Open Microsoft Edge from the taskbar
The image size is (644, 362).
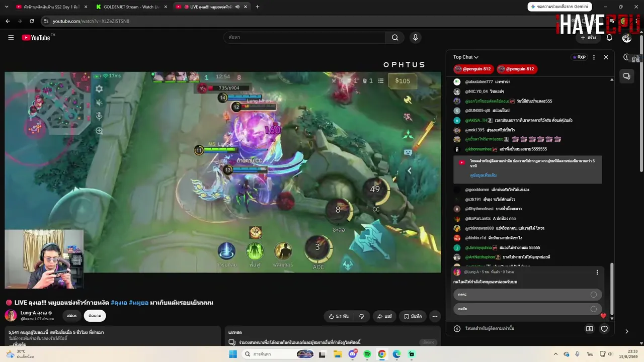397,354
